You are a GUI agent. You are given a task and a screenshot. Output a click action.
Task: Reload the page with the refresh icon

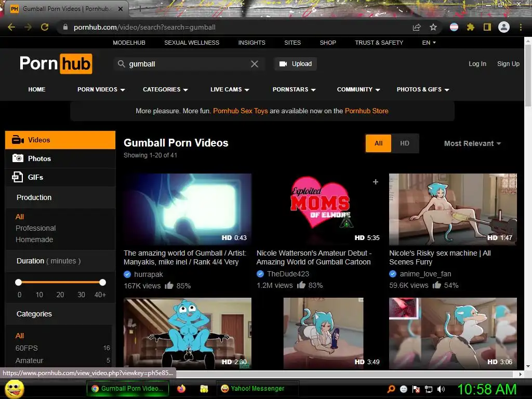[x=45, y=27]
